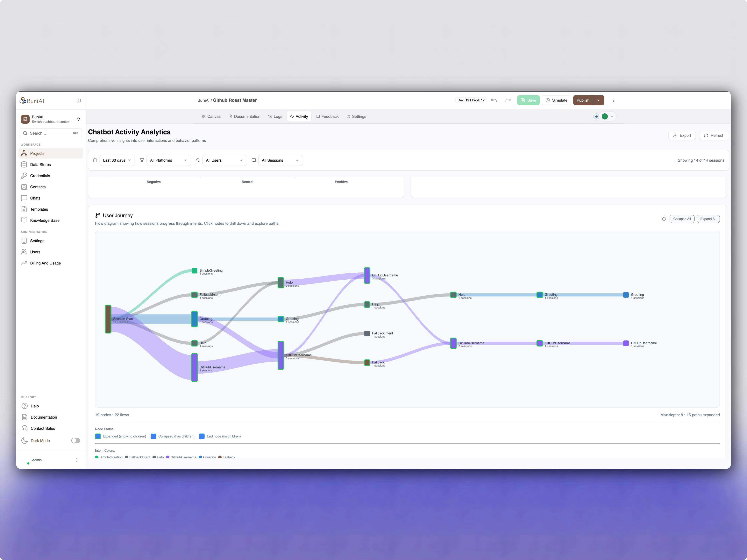Viewport: 747px width, 560px height.
Task: Toggle the Session Start journey node
Action: click(x=108, y=319)
